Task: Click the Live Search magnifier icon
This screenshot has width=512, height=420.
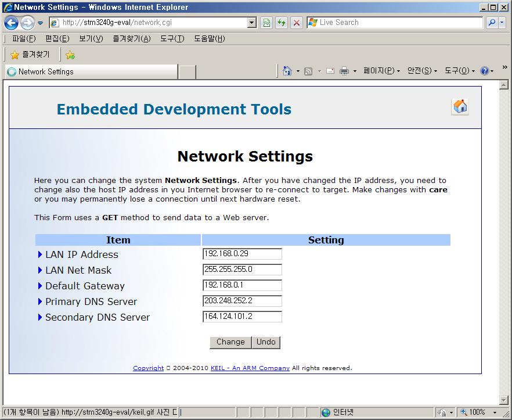Action: (x=492, y=23)
